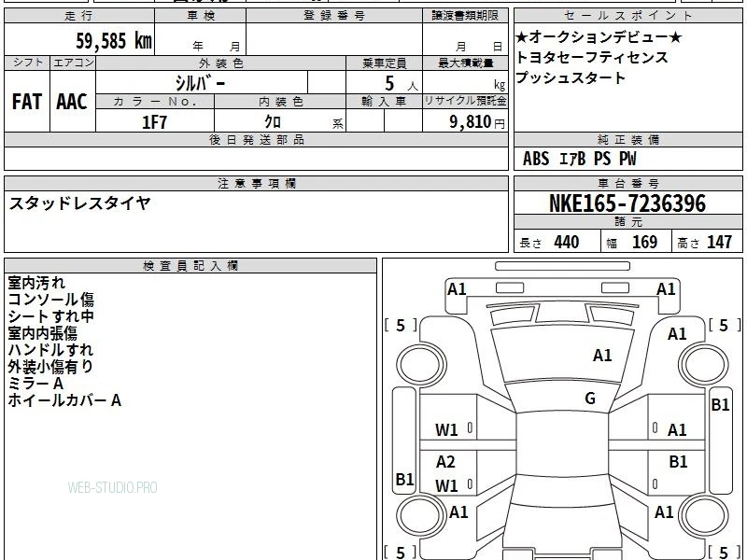
Task: Select the スタッドレスタイヤ note
Action: (80, 203)
